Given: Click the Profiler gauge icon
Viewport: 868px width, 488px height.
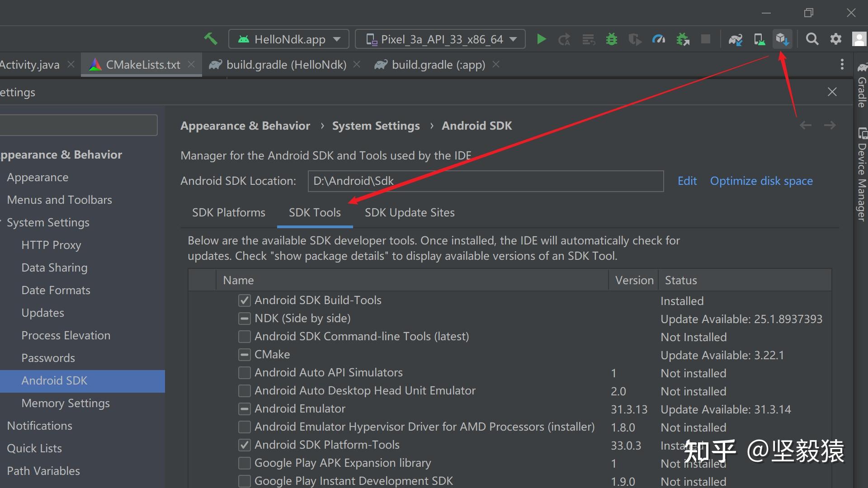Looking at the screenshot, I should click(659, 39).
